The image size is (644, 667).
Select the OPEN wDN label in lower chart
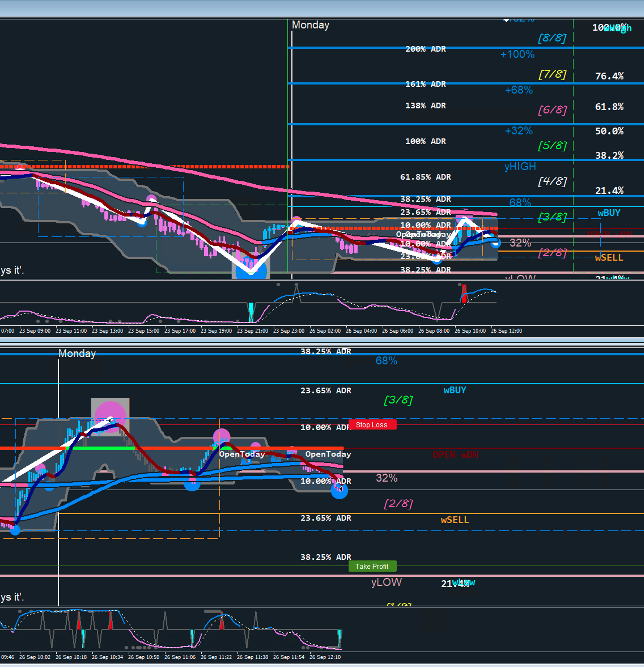tap(455, 455)
